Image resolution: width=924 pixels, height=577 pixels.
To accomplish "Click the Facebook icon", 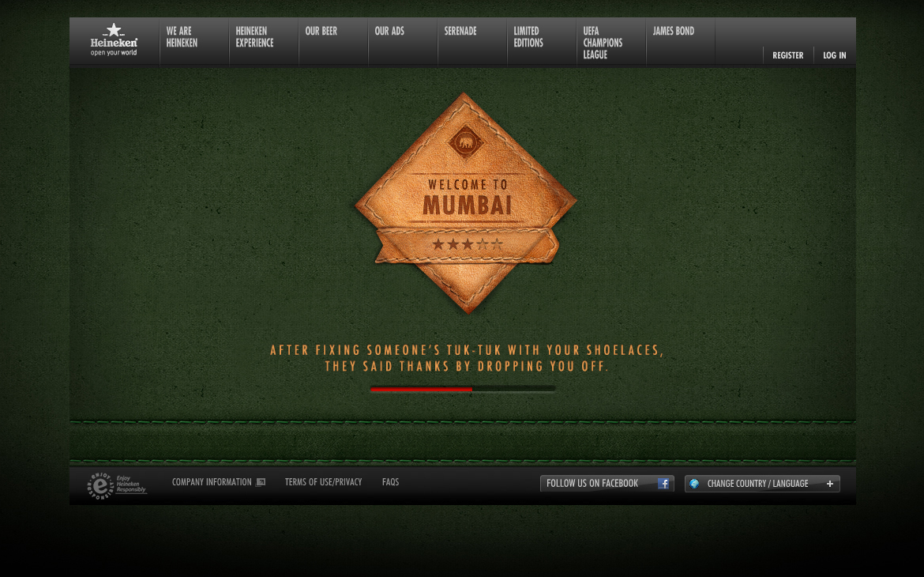I will [663, 484].
